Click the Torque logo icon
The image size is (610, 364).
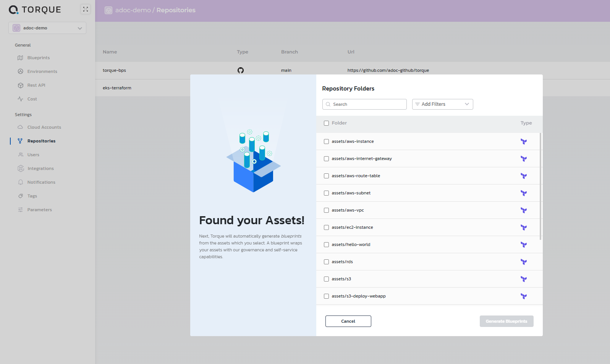tap(13, 10)
